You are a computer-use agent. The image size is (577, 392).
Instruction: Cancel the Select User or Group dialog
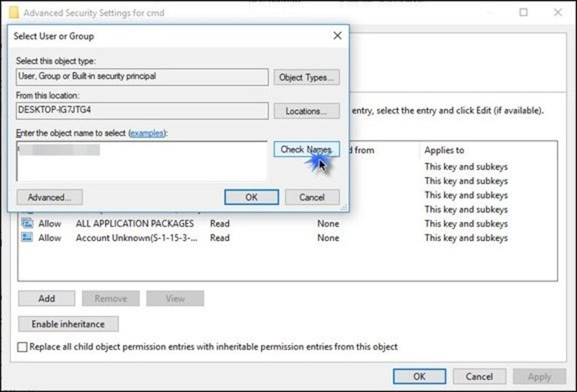coord(312,197)
